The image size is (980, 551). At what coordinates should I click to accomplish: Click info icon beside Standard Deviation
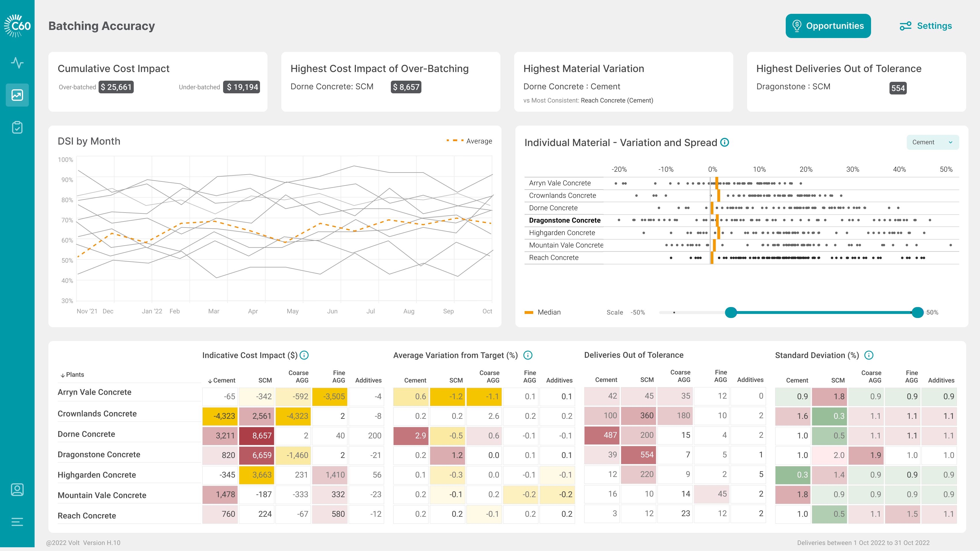click(868, 355)
